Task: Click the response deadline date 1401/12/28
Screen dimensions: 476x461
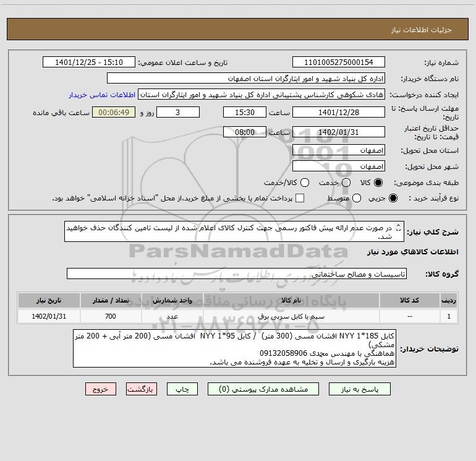Action: pos(339,112)
